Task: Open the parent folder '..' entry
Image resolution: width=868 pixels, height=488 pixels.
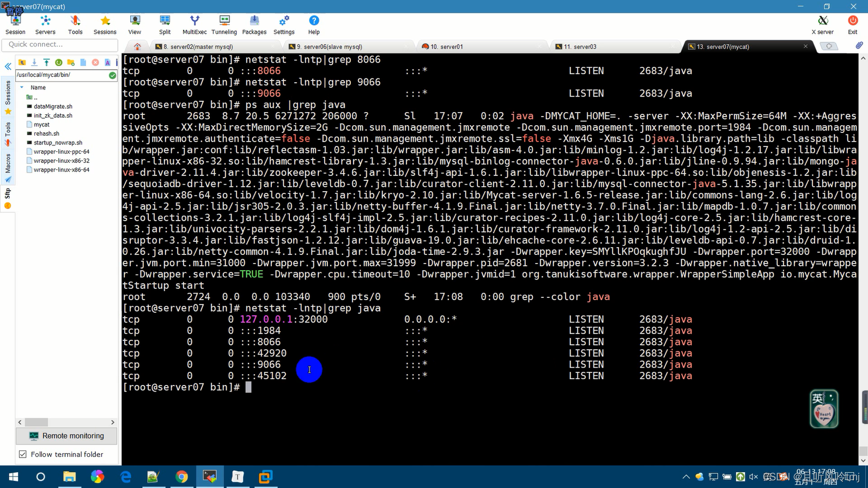Action: click(x=33, y=97)
